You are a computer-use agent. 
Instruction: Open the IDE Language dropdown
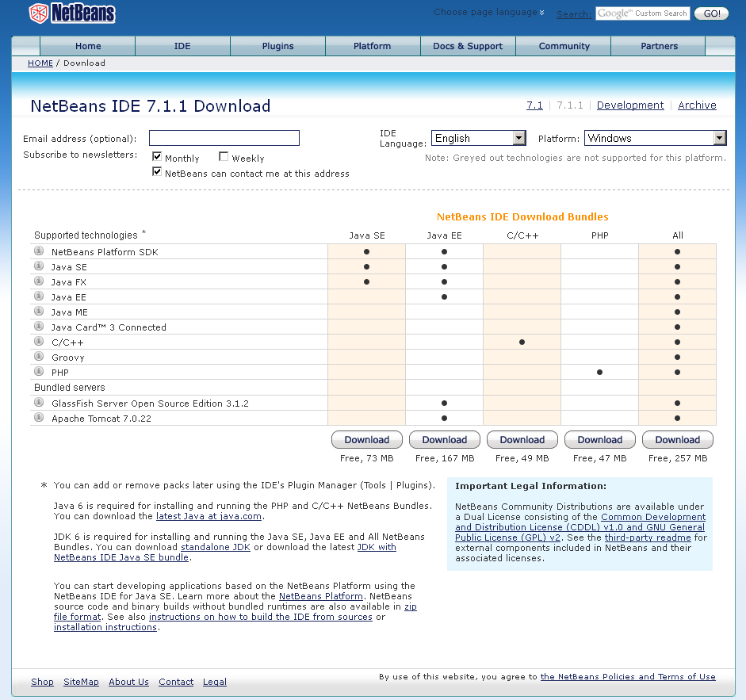518,138
